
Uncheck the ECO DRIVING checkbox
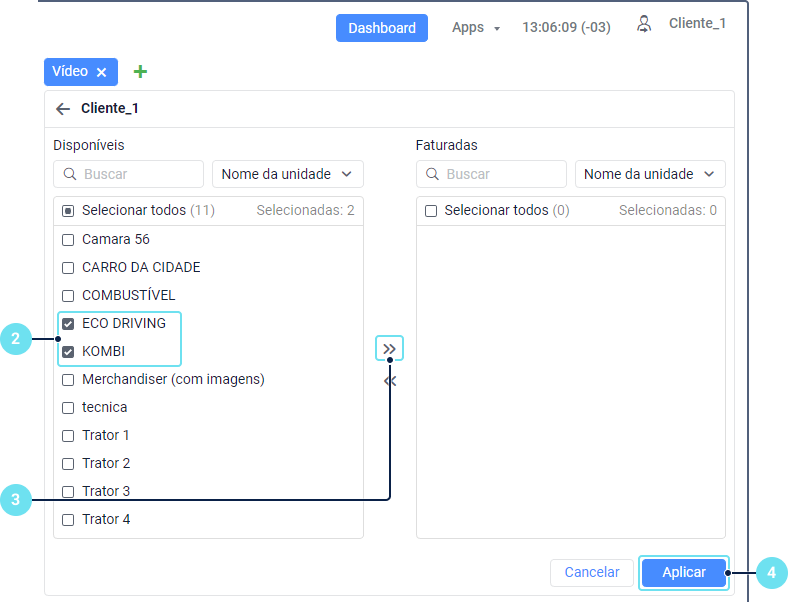pyautogui.click(x=68, y=324)
